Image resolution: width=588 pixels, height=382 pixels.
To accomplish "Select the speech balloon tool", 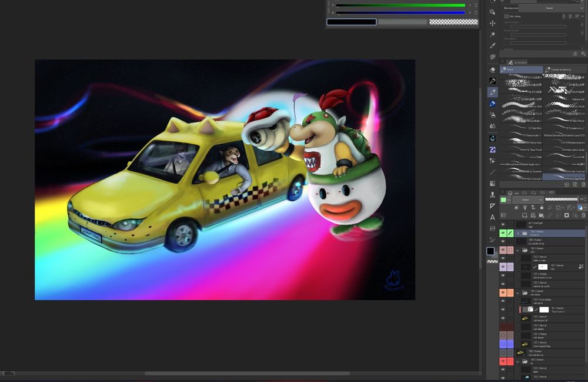I will (492, 57).
